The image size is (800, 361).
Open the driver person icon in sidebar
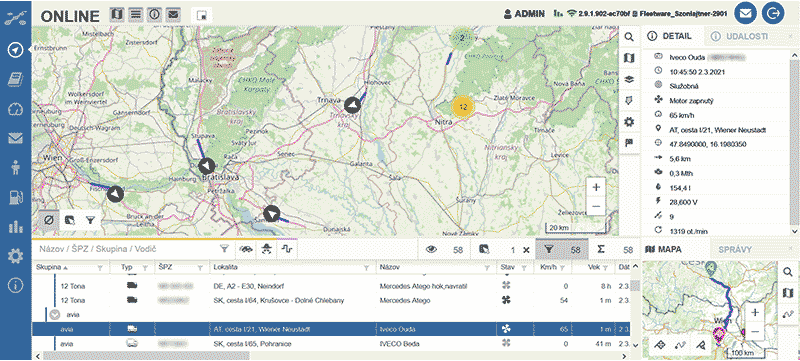tap(16, 167)
